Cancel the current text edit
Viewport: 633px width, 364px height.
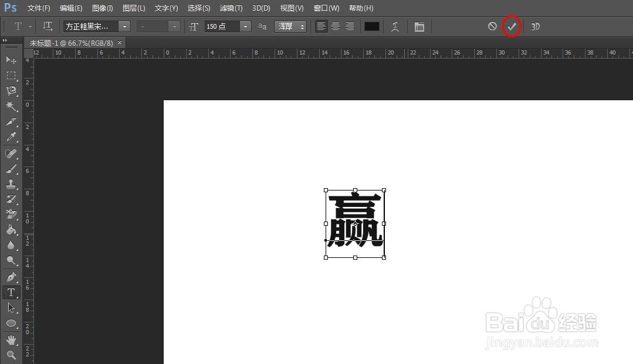pos(492,26)
